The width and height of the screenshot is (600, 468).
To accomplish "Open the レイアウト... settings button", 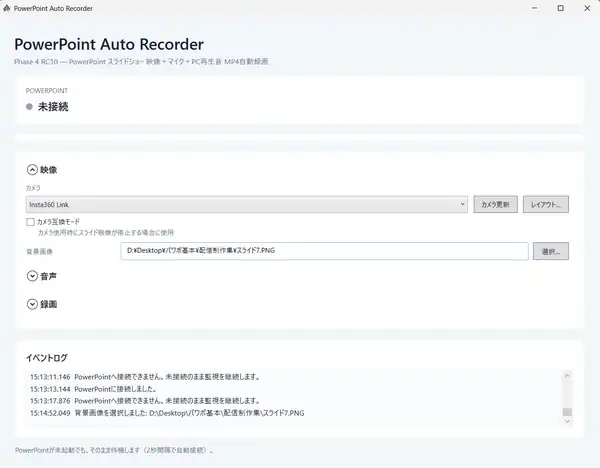I will tap(546, 204).
